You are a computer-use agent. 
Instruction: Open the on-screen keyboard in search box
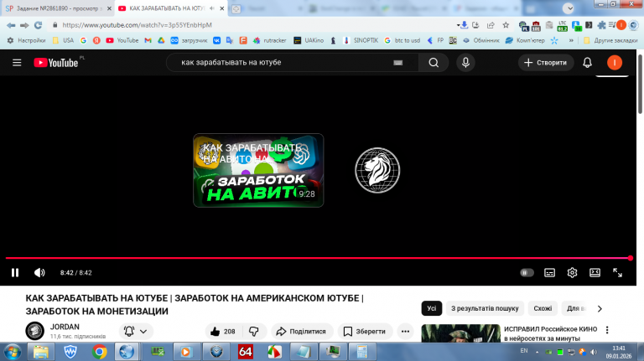click(x=398, y=63)
